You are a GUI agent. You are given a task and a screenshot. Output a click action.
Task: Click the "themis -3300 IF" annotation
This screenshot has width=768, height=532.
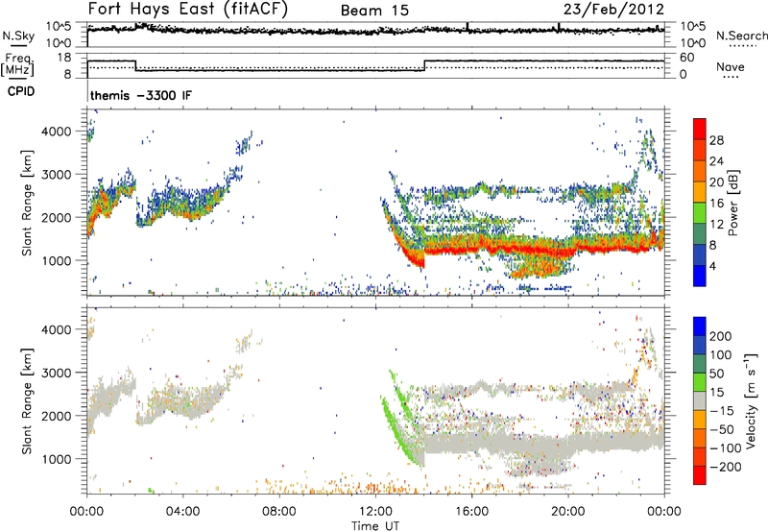[x=141, y=95]
